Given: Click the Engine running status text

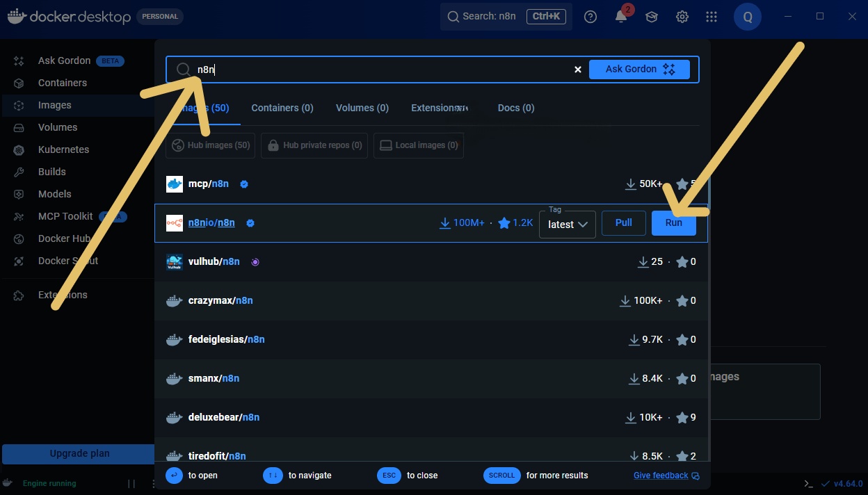Looking at the screenshot, I should (x=49, y=483).
